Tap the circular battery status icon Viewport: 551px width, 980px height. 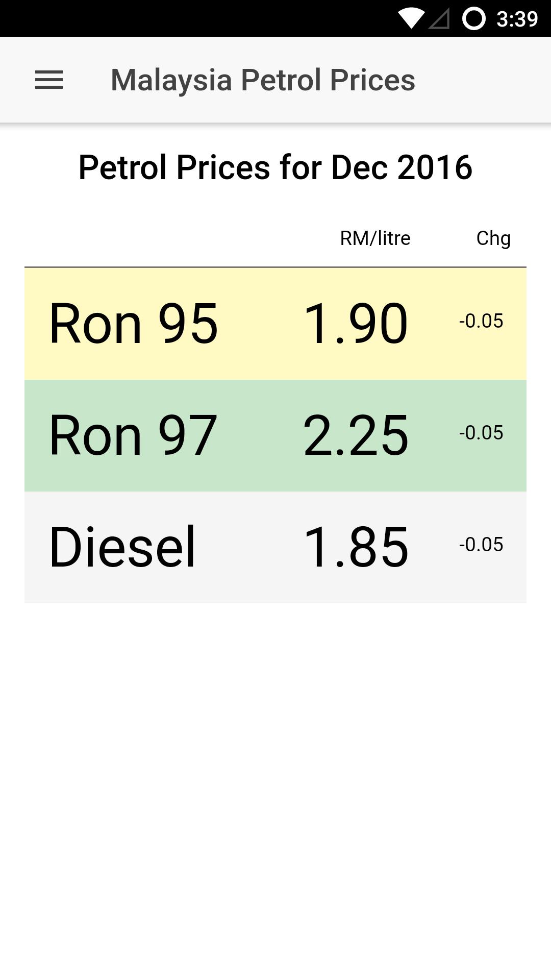coord(473,19)
